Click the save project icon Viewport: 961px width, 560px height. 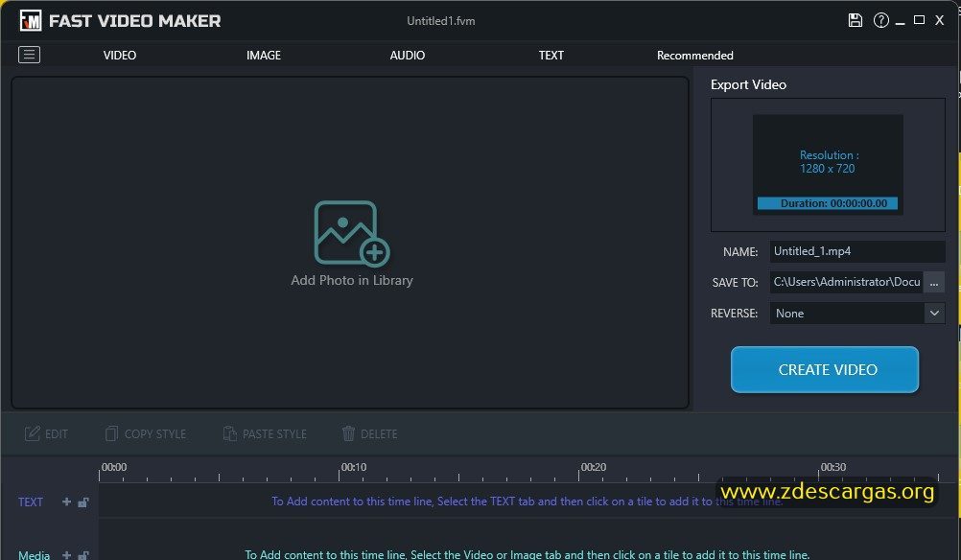(855, 20)
